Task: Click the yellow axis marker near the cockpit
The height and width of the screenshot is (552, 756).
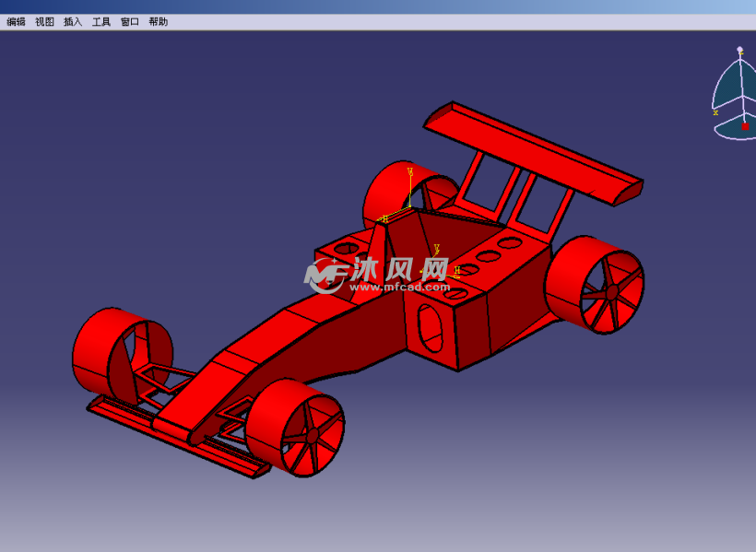Action: point(408,206)
